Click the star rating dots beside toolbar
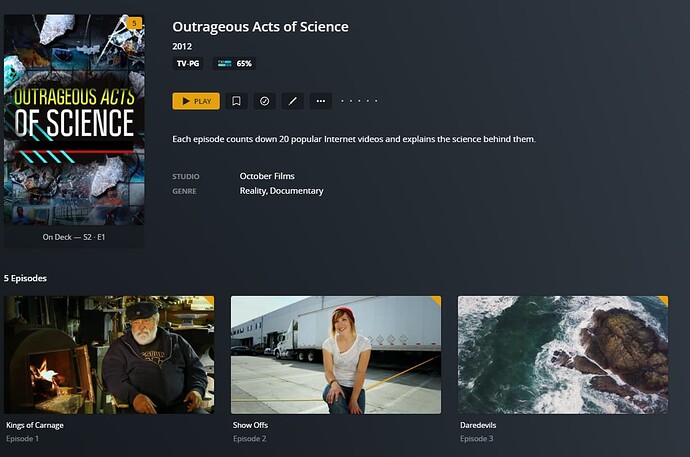This screenshot has width=690, height=457. point(359,101)
